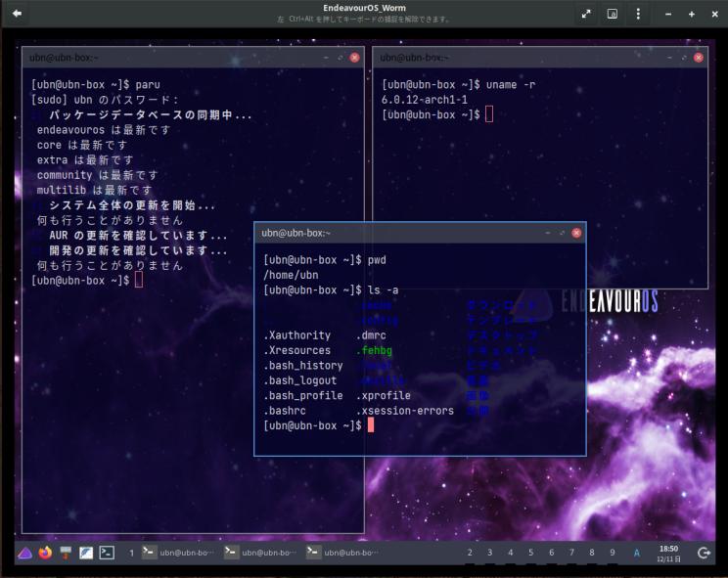Click '.bash_profile' in the ls listing
728x578 pixels.
[x=303, y=396]
